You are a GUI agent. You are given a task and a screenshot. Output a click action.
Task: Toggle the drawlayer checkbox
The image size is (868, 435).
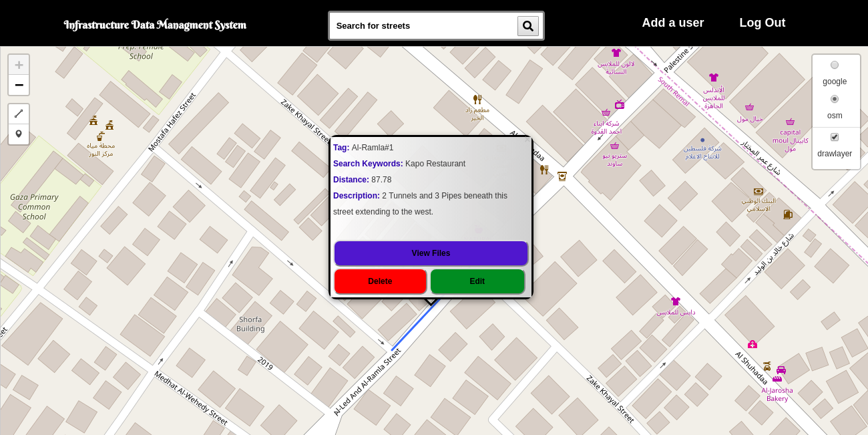pyautogui.click(x=835, y=137)
